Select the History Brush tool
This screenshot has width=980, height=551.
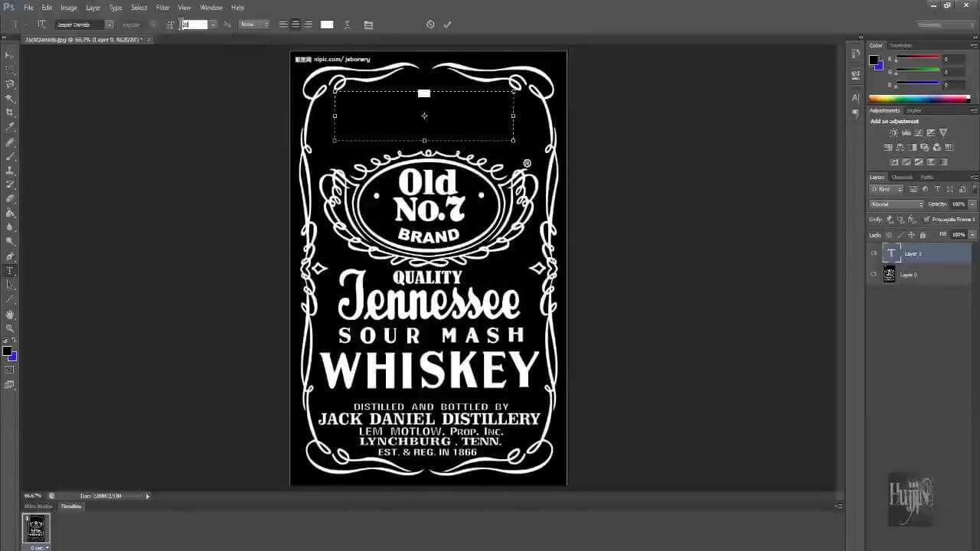(x=9, y=184)
